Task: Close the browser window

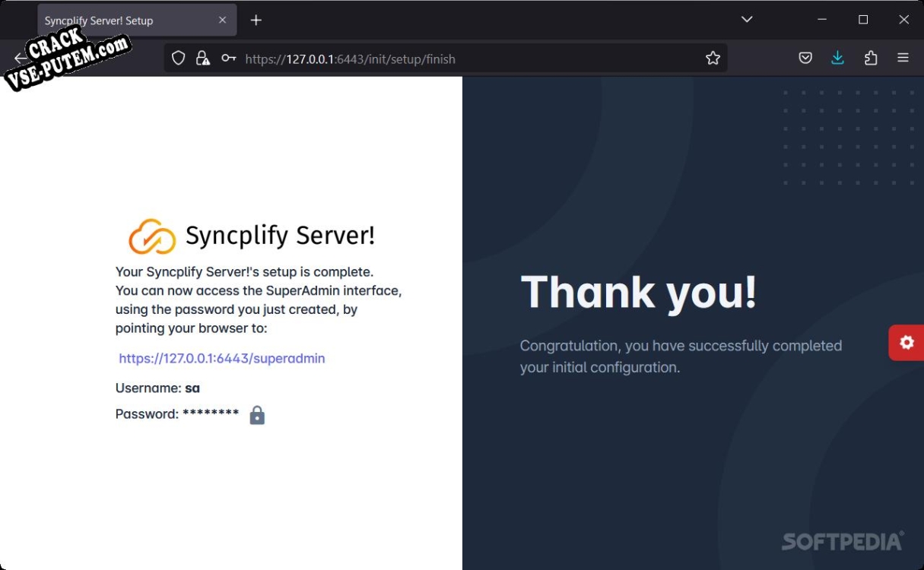Action: 903,20
